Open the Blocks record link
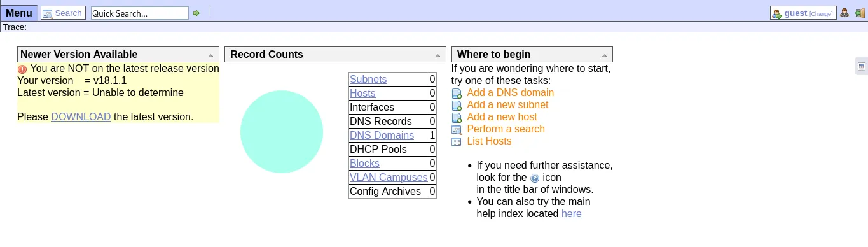 click(364, 163)
